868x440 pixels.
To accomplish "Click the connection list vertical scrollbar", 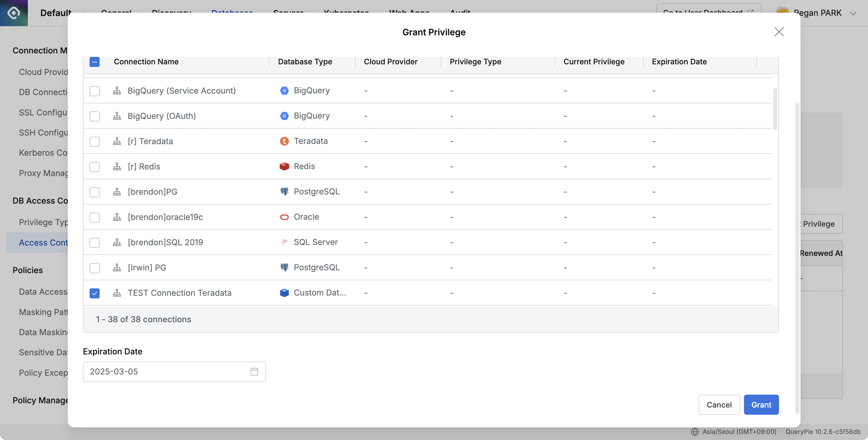I will click(x=775, y=109).
